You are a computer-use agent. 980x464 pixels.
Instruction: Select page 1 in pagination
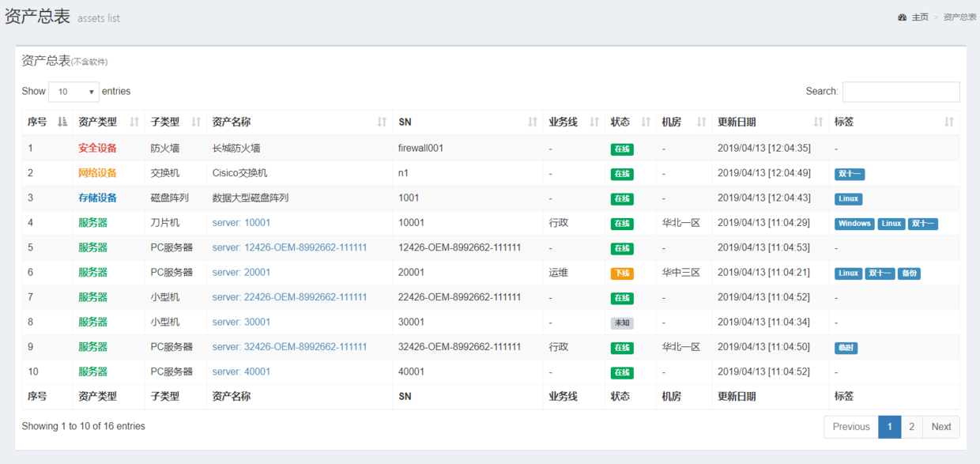click(889, 427)
